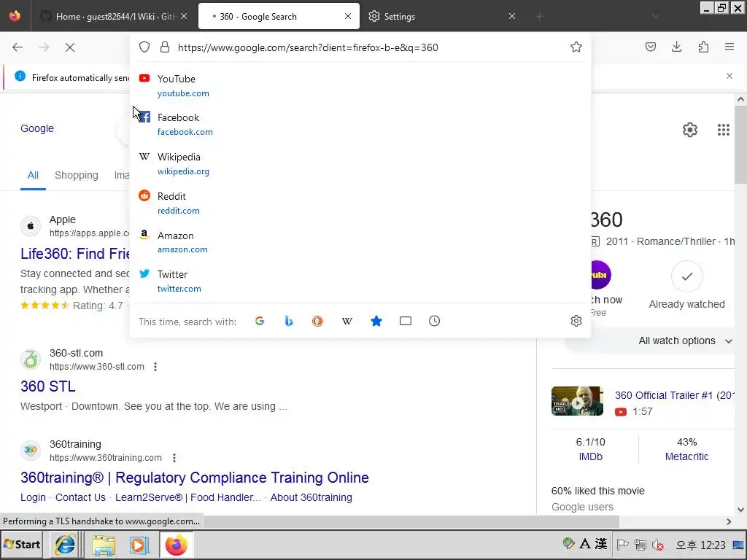Open Firefox application hamburger menu

click(729, 47)
